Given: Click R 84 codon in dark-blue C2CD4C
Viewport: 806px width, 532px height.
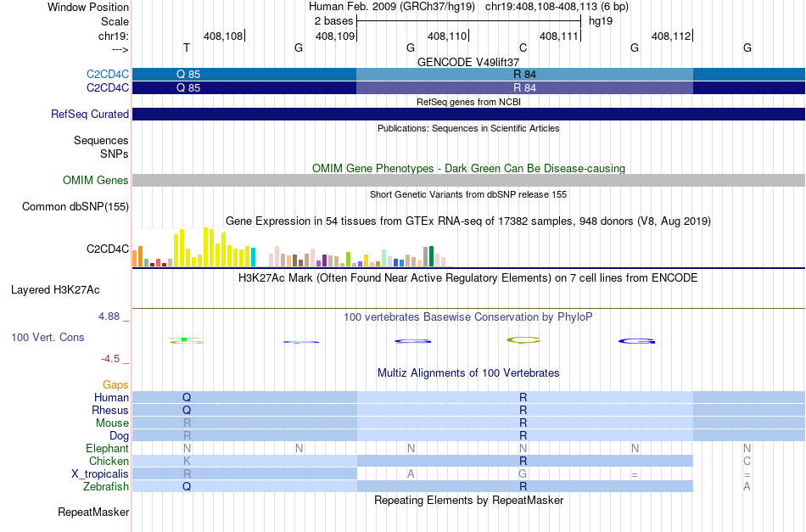Looking at the screenshot, I should pos(525,88).
